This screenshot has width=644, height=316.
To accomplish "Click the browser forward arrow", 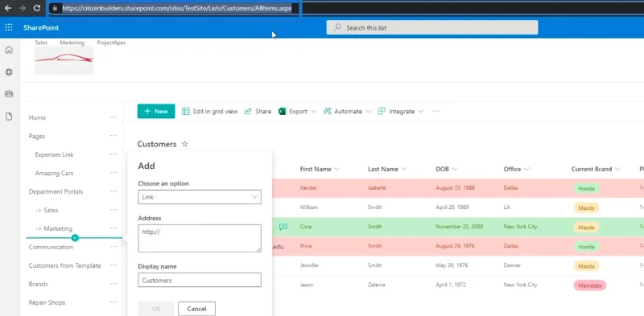I will [23, 8].
